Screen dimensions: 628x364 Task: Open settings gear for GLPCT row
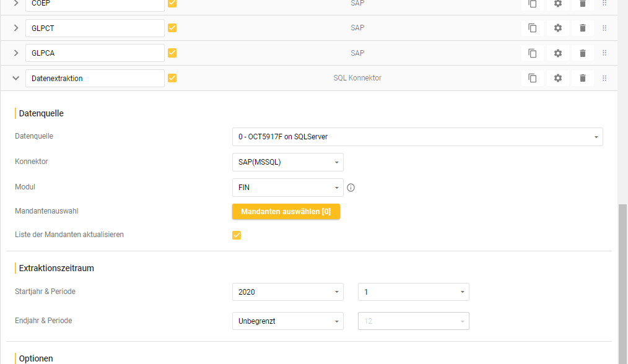pyautogui.click(x=557, y=28)
